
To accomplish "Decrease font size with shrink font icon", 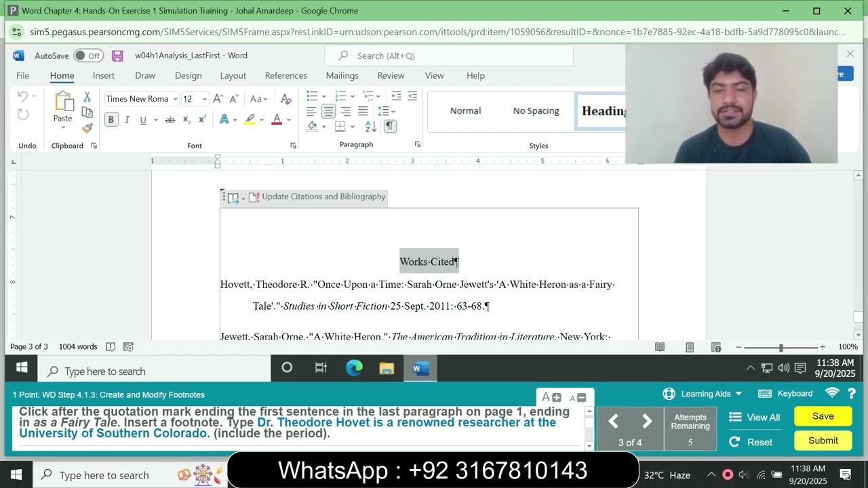I will (233, 99).
